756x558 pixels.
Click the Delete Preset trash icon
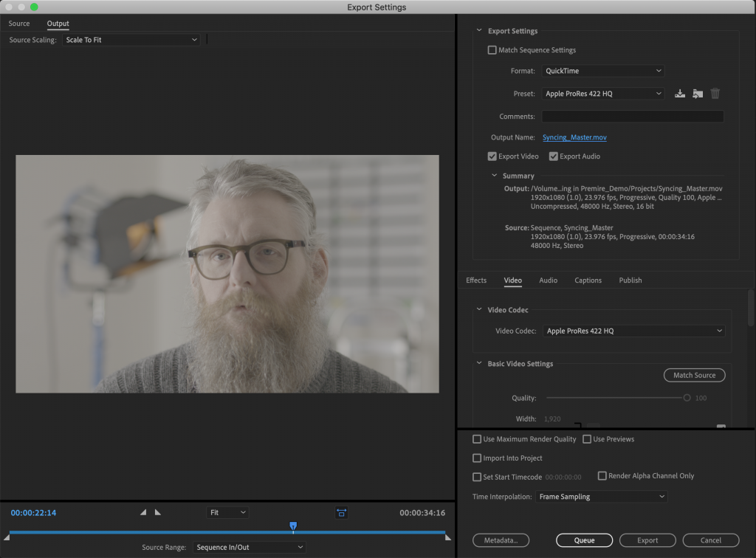tap(715, 94)
